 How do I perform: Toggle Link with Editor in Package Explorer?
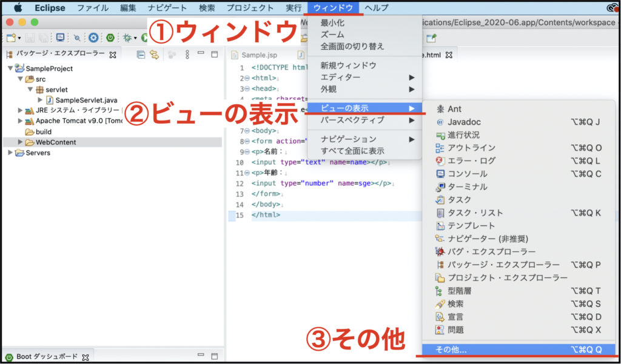[x=154, y=55]
